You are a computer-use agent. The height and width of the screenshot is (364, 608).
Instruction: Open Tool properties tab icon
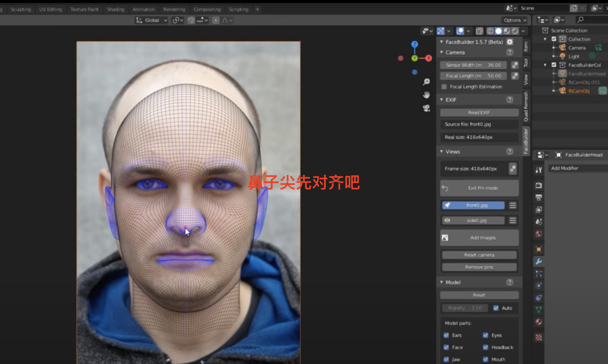tap(539, 170)
